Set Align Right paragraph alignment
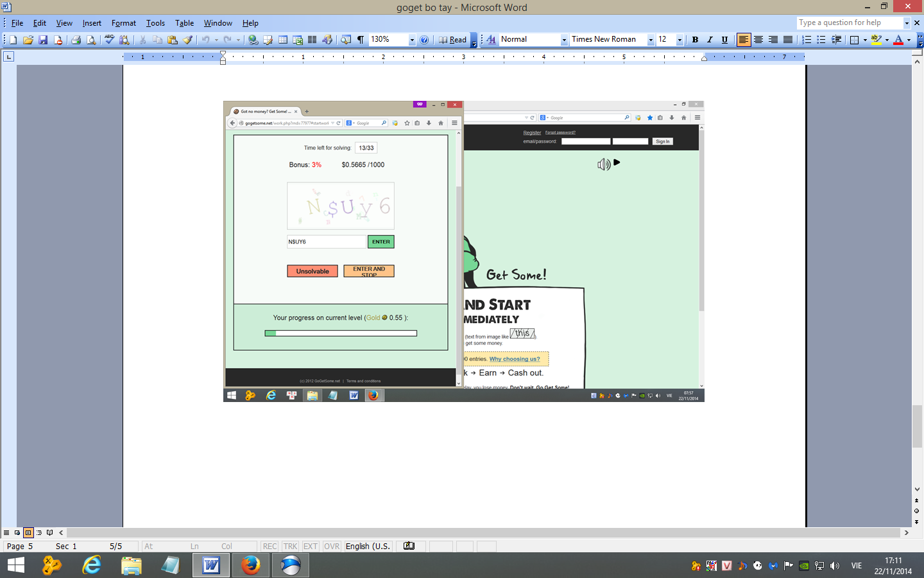Image resolution: width=924 pixels, height=578 pixels. click(773, 40)
